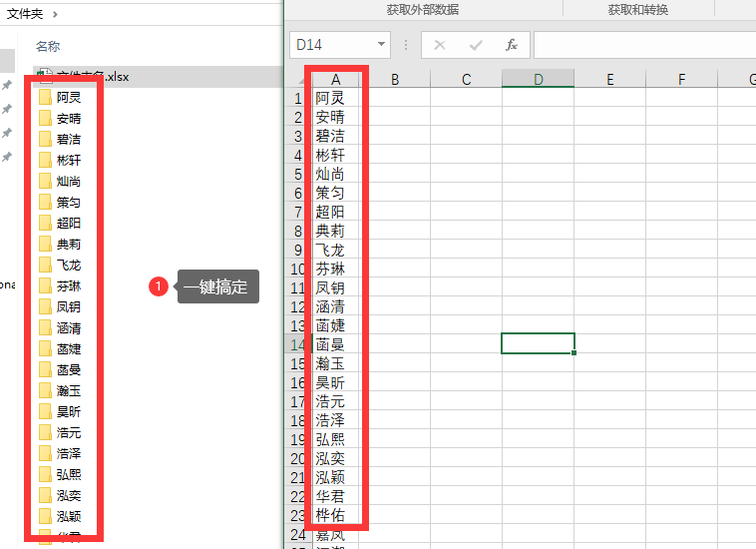Image resolution: width=756 pixels, height=549 pixels.
Task: Select row 24 header in Excel
Action: click(x=298, y=535)
